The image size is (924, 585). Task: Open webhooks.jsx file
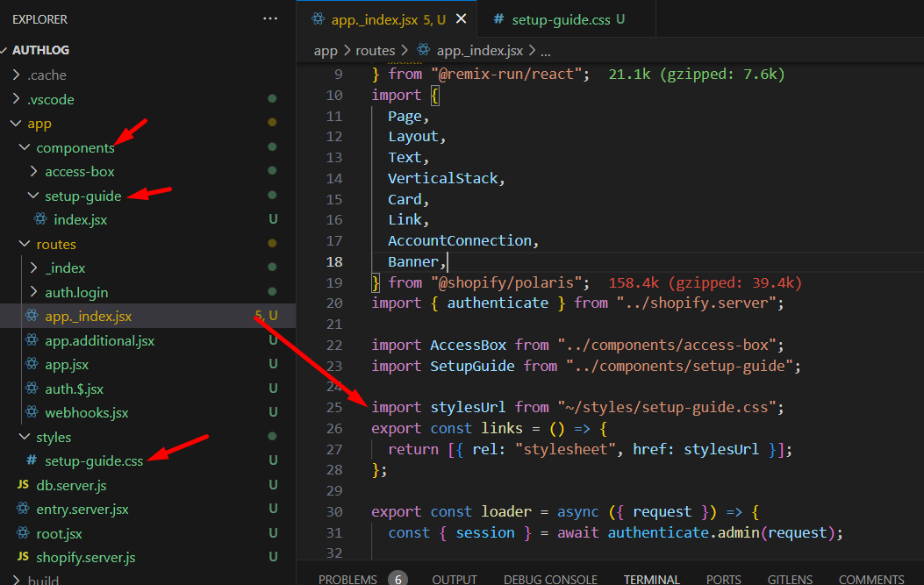87,413
